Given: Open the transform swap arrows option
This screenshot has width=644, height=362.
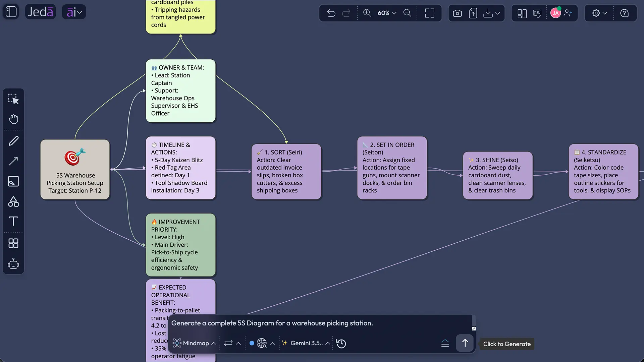Looking at the screenshot, I should pyautogui.click(x=232, y=343).
